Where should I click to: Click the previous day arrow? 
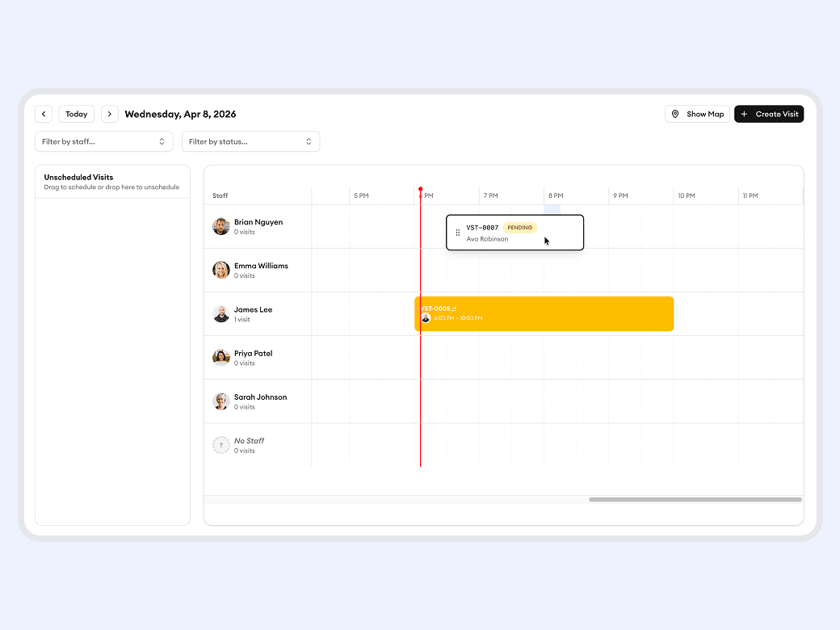[44, 114]
